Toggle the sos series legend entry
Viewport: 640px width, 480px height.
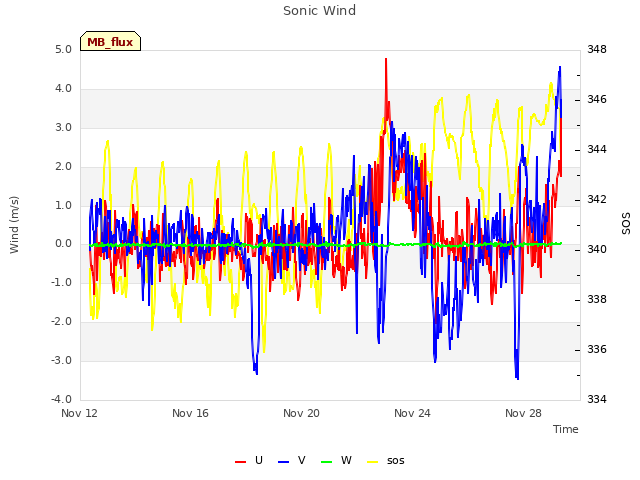(x=386, y=460)
